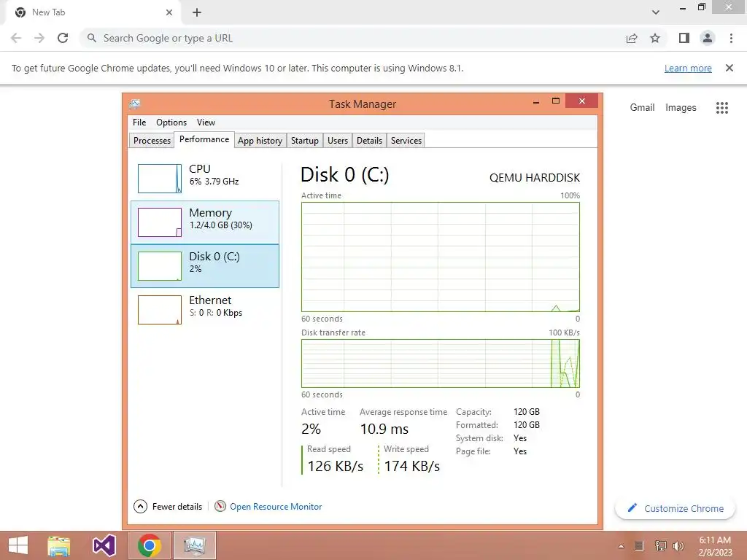Viewport: 747px width, 560px height.
Task: Collapse with Fewer details chevron
Action: pyautogui.click(x=140, y=506)
